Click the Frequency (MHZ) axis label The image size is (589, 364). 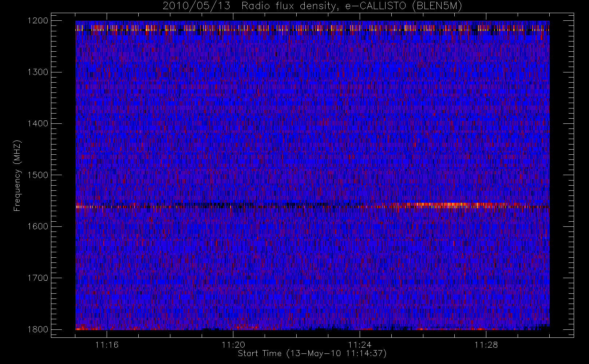17,176
